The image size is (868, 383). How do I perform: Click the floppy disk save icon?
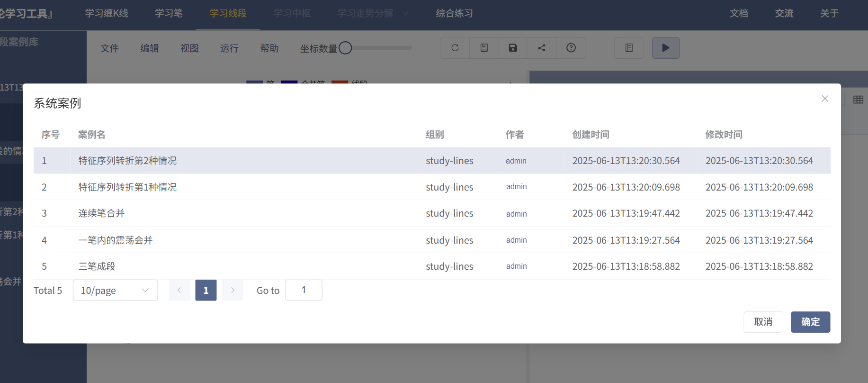(513, 48)
